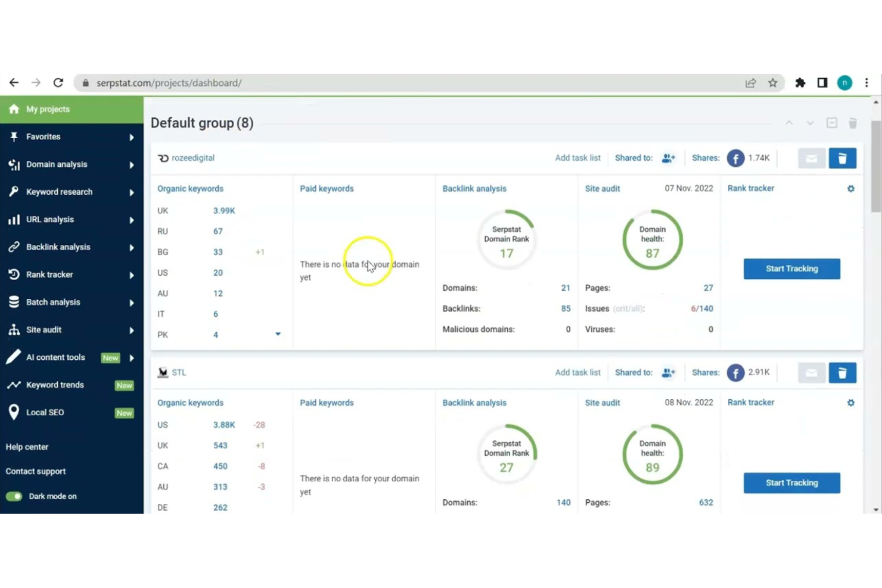
Task: Move Default group up arrow
Action: click(789, 123)
